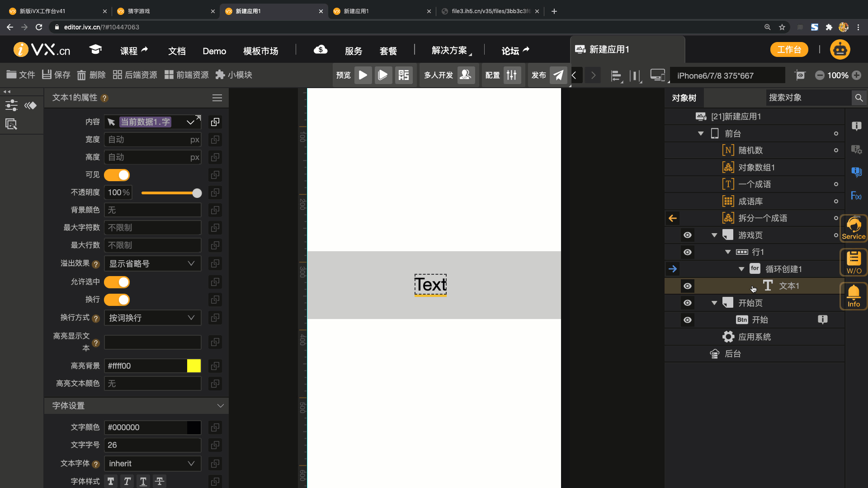Open the 模板市场 menu item
868x488 pixels.
[x=260, y=51]
